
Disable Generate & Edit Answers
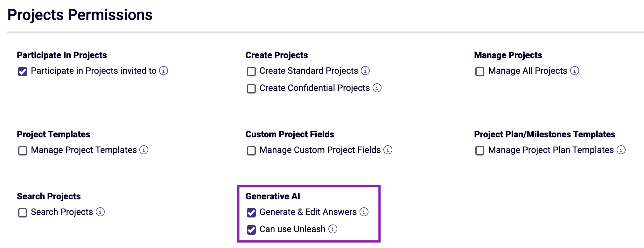251,212
